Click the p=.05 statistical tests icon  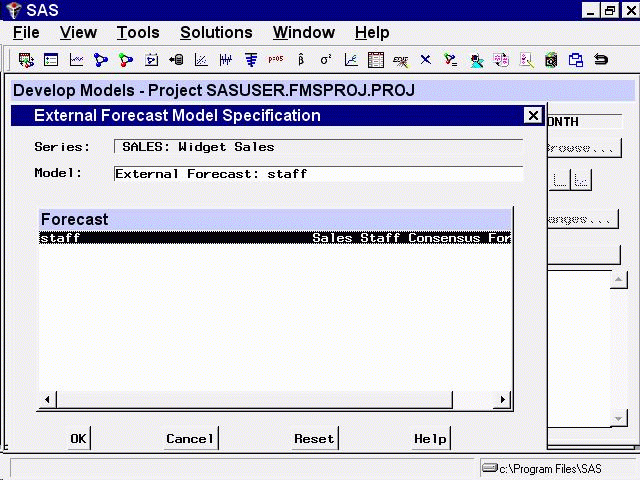click(x=276, y=59)
